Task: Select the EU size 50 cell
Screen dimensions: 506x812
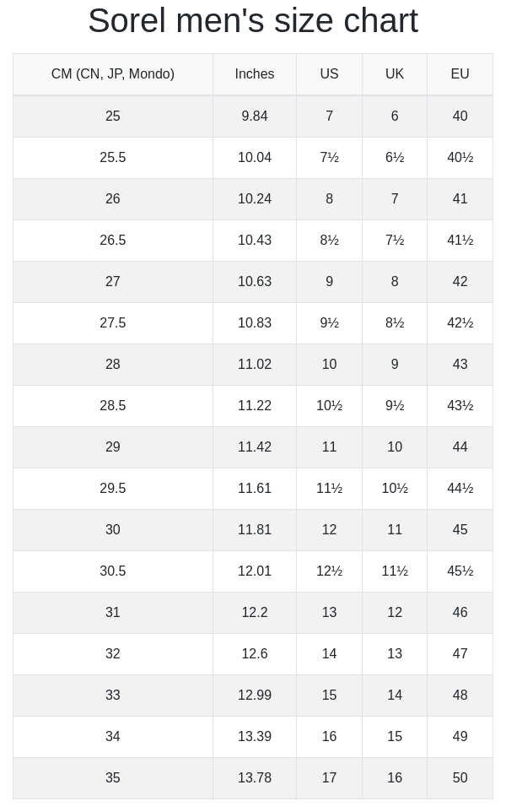Action: (x=460, y=778)
